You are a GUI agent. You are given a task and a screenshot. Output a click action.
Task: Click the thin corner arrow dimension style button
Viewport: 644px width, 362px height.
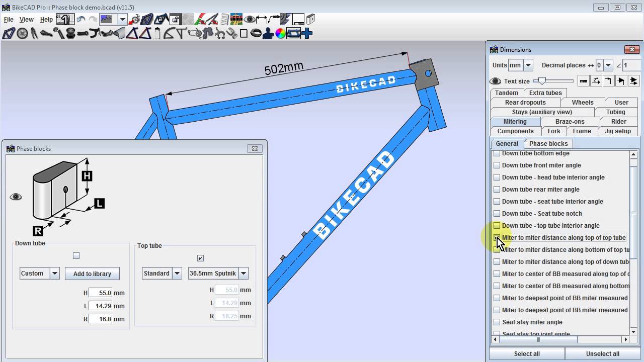608,80
